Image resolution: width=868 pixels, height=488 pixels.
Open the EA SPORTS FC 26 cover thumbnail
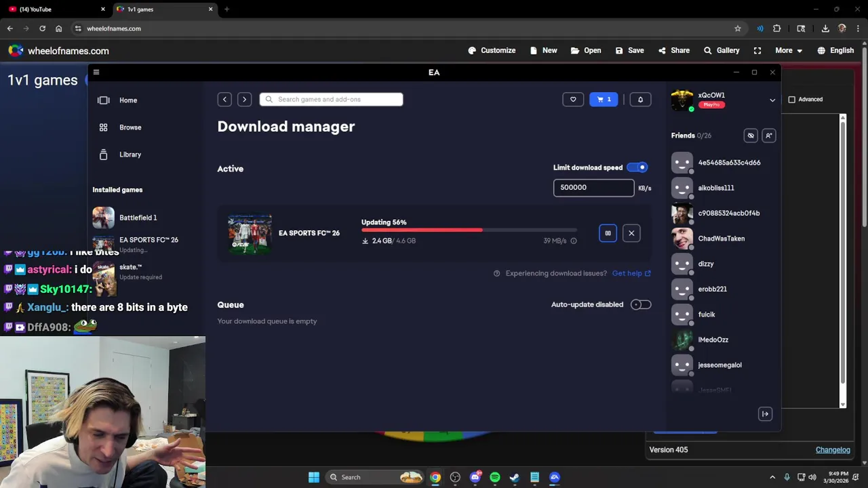(x=250, y=234)
